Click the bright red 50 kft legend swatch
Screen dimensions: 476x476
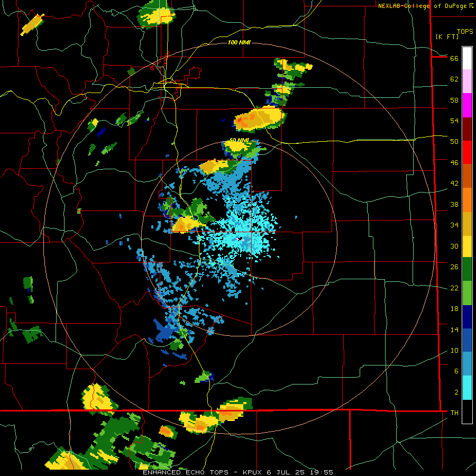[x=467, y=153]
